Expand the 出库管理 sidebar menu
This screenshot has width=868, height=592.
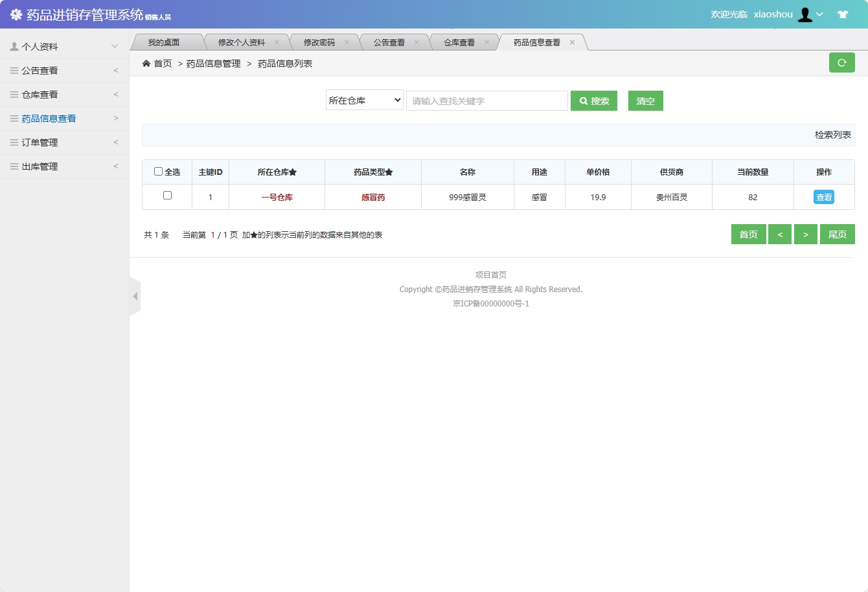[x=65, y=166]
